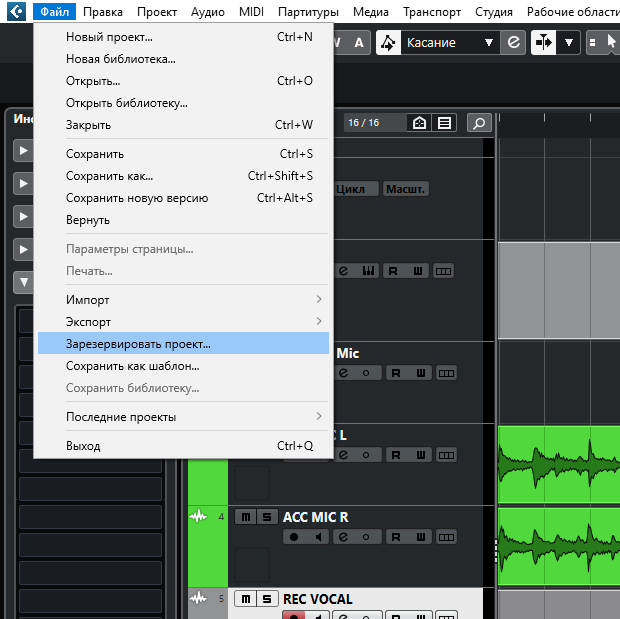Choose Сохранить как шаблон… menu item
620x619 pixels.
(x=183, y=366)
